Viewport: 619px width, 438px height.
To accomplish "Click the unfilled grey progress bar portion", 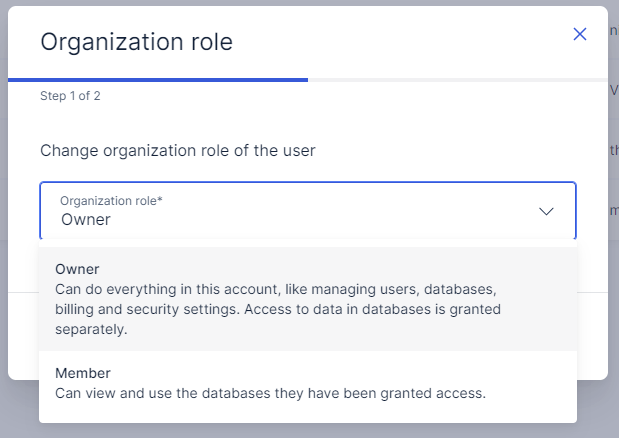I will pyautogui.click(x=456, y=78).
